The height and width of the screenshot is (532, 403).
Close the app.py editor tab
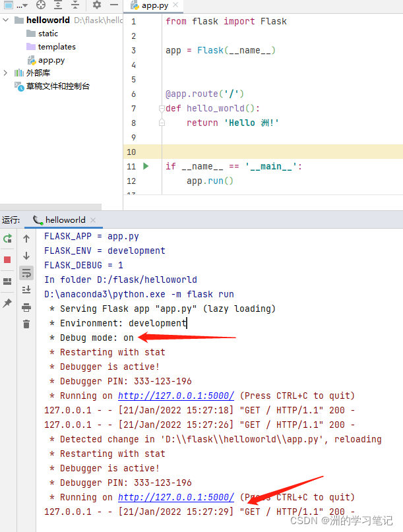pos(175,5)
